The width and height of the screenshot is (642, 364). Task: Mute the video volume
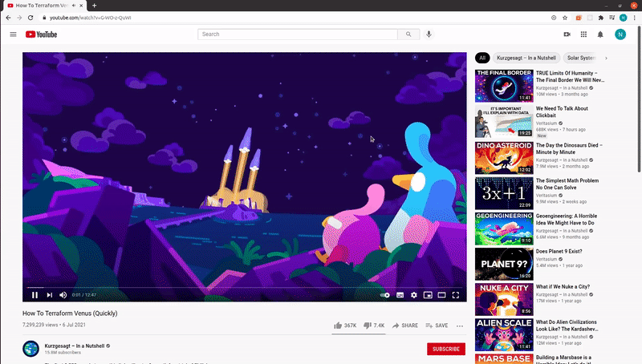[63, 295]
